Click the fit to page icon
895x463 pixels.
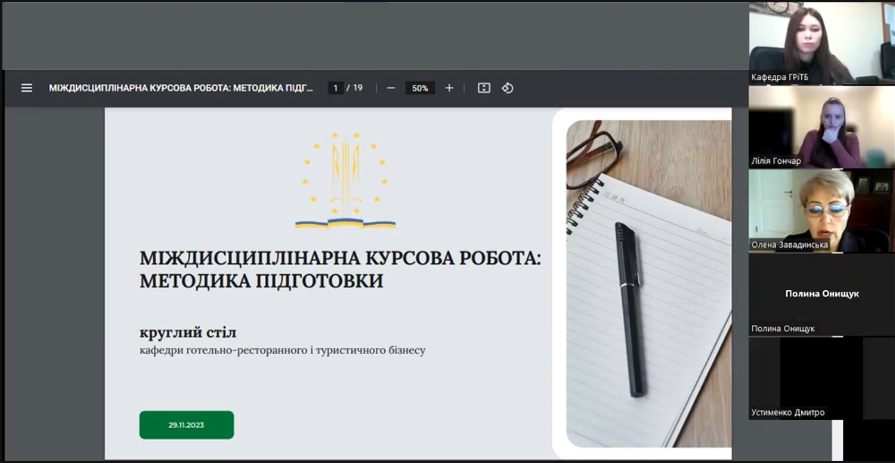click(484, 88)
